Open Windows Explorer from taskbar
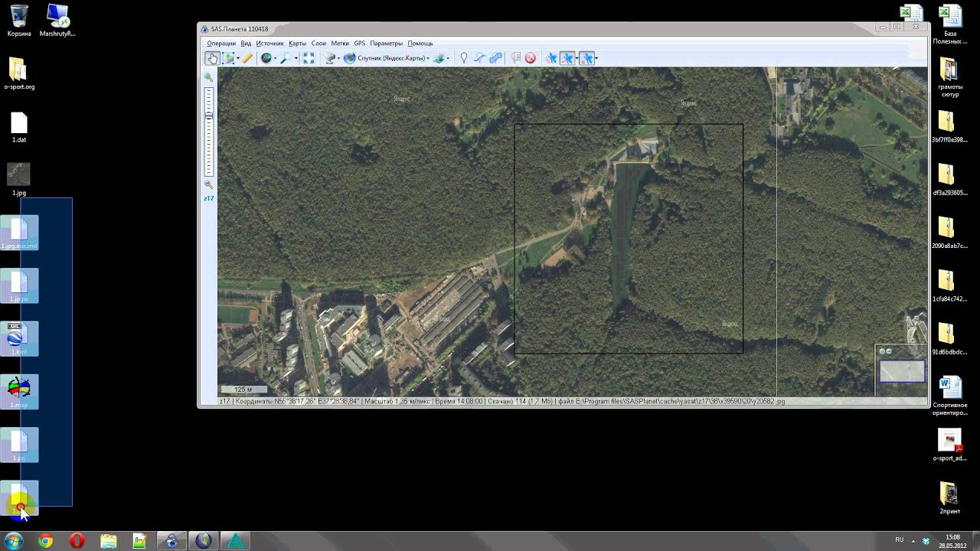Viewport: 980px width, 551px height. coord(108,541)
